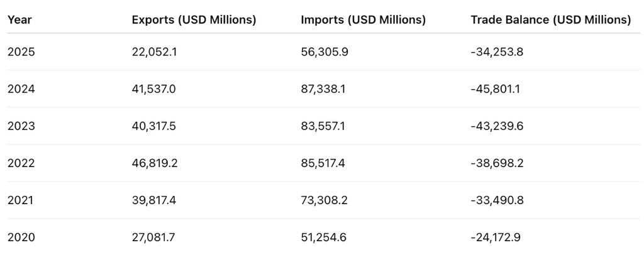The height and width of the screenshot is (267, 644).
Task: Click exports value 46,819.2
Action: 155,163
